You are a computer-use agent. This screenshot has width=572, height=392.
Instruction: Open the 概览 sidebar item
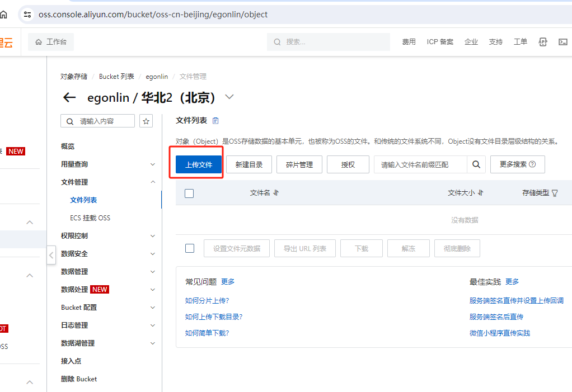(68, 147)
